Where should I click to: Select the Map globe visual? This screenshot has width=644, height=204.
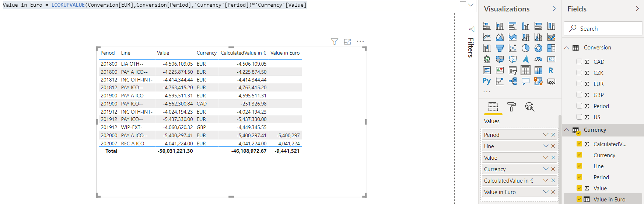pos(487,59)
